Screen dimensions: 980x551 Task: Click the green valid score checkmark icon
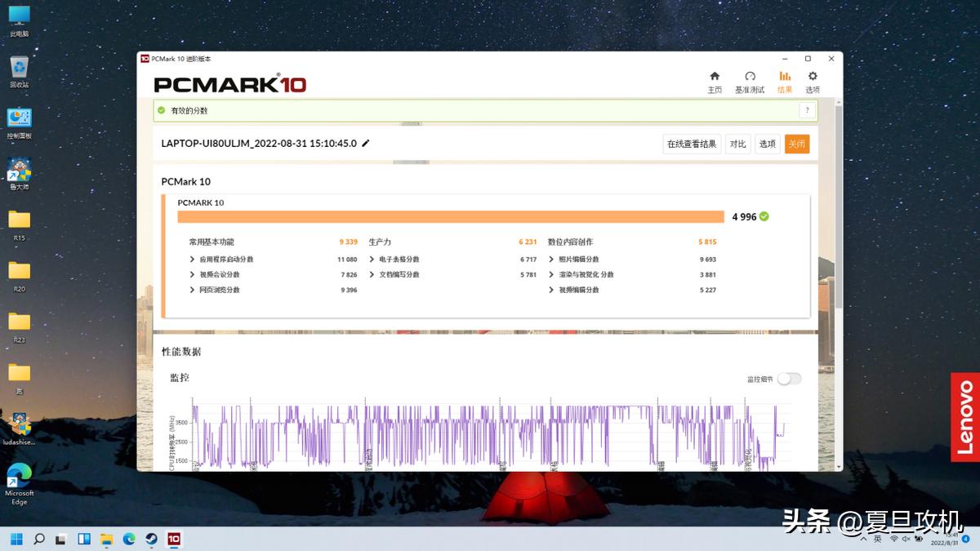coord(162,110)
